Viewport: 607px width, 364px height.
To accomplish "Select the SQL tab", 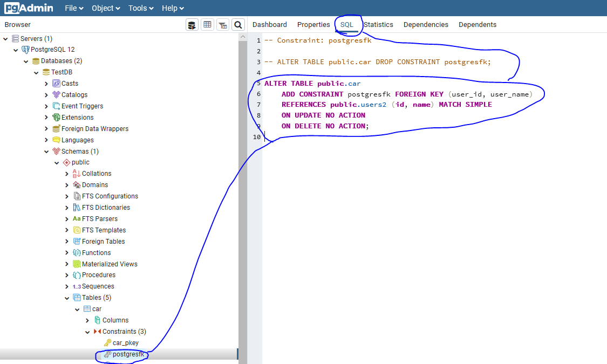I will coord(347,25).
